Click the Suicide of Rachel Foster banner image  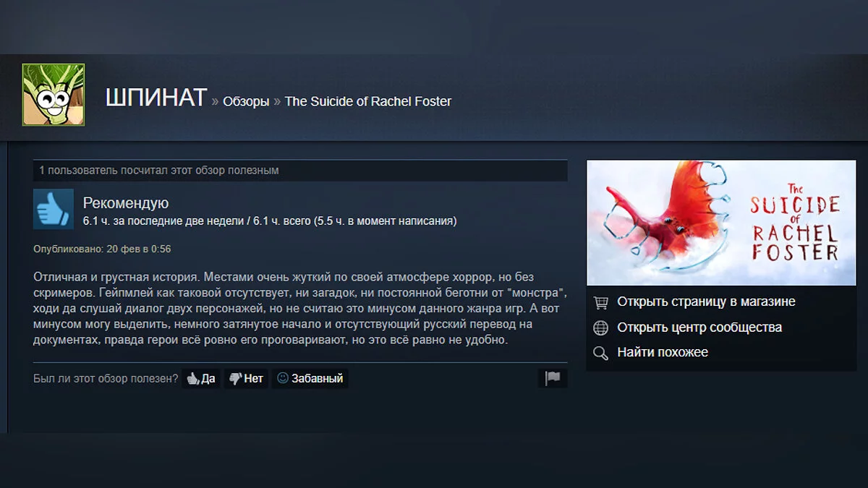(721, 223)
